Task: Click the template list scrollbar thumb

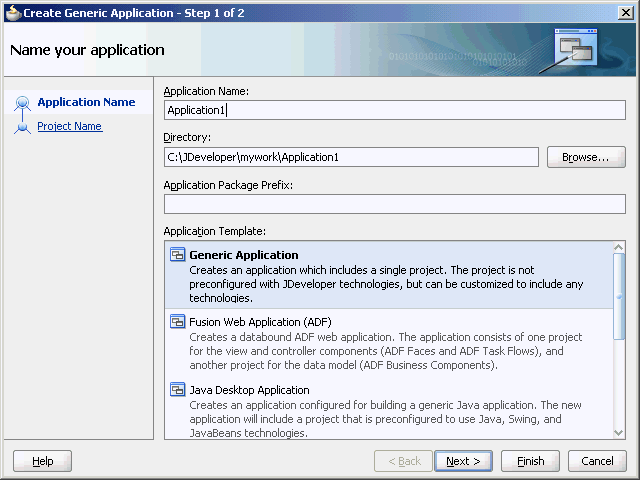Action: tap(619, 296)
